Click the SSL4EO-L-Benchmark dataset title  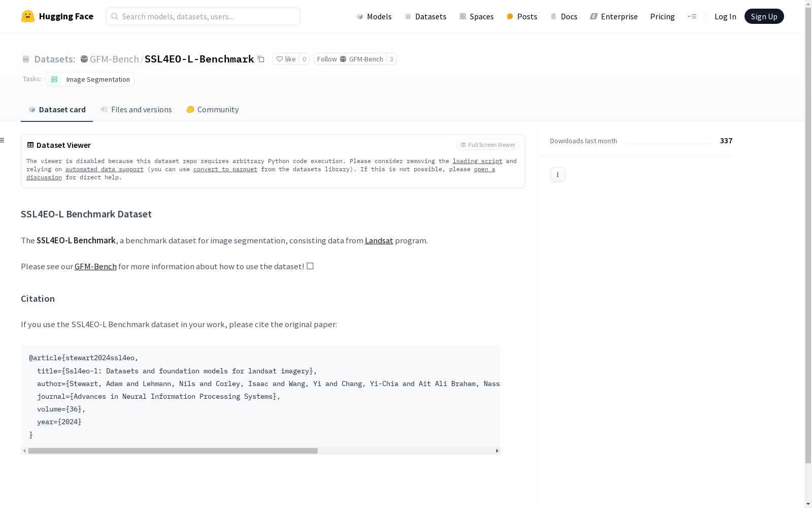[199, 59]
